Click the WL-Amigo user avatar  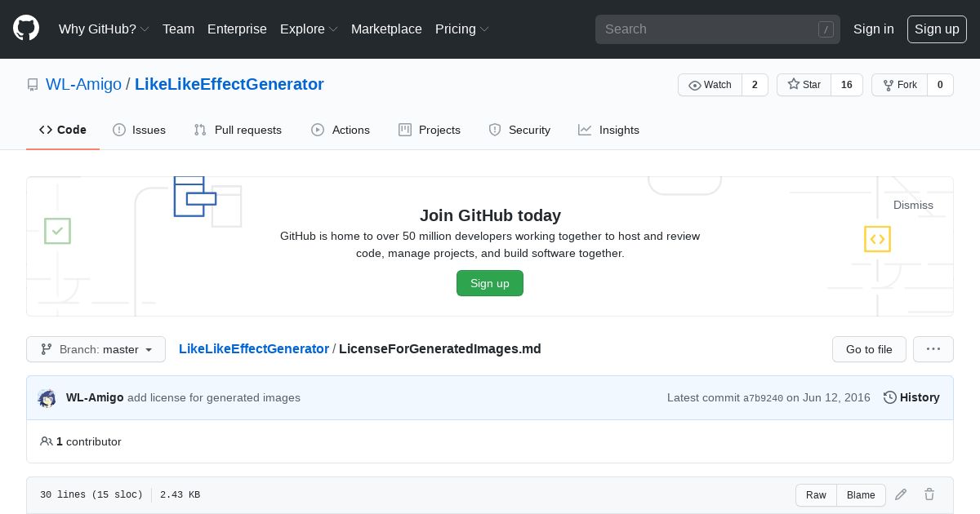click(x=47, y=398)
